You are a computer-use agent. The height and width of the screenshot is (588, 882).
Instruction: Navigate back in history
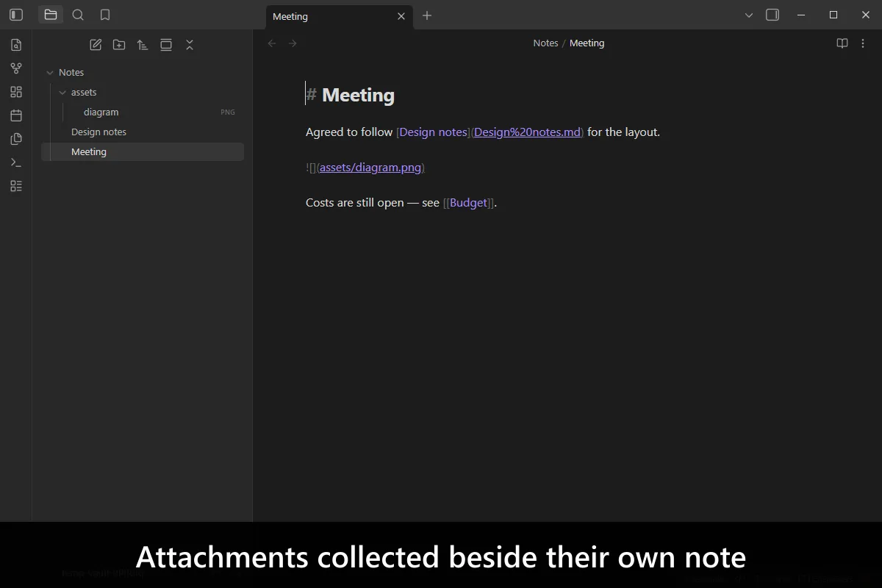pyautogui.click(x=272, y=43)
